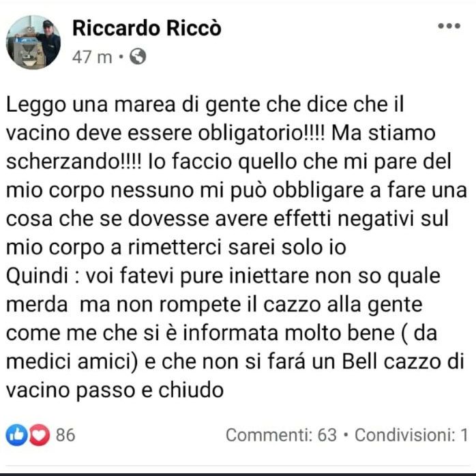Click the red heart reaction icon
The height and width of the screenshot is (476, 476).
(x=39, y=434)
